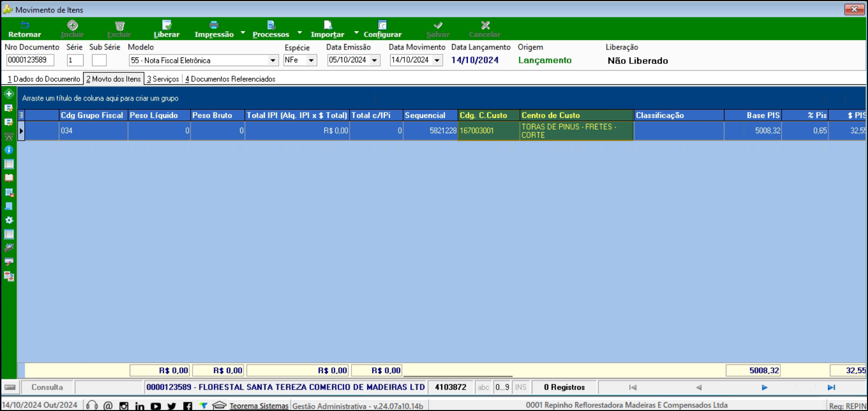
Task: Open the Facebook icon in status bar
Action: [x=188, y=406]
